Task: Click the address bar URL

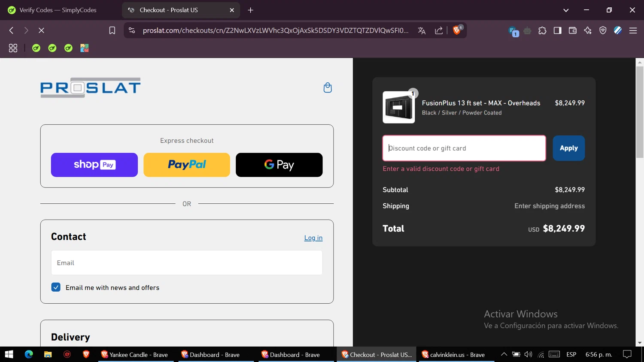Action: (275, 30)
